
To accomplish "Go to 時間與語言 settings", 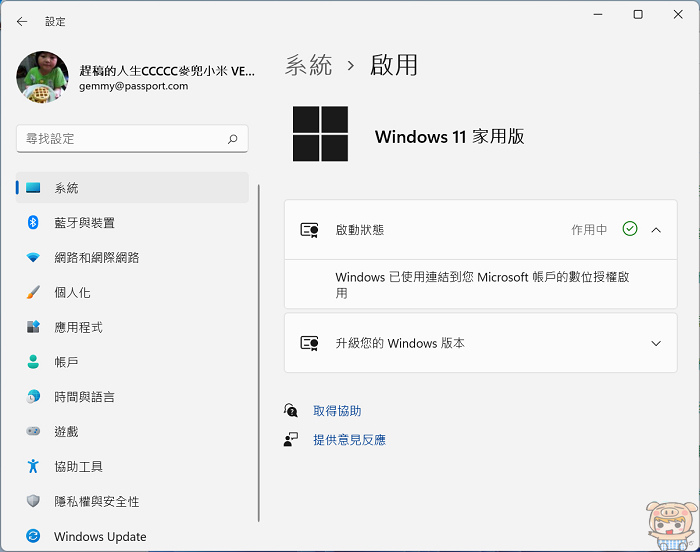I will tap(84, 397).
